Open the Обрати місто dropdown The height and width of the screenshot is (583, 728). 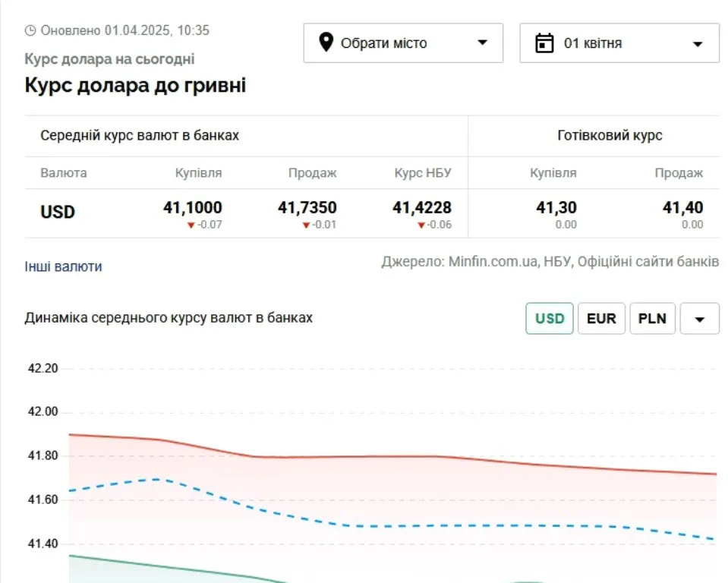[402, 43]
